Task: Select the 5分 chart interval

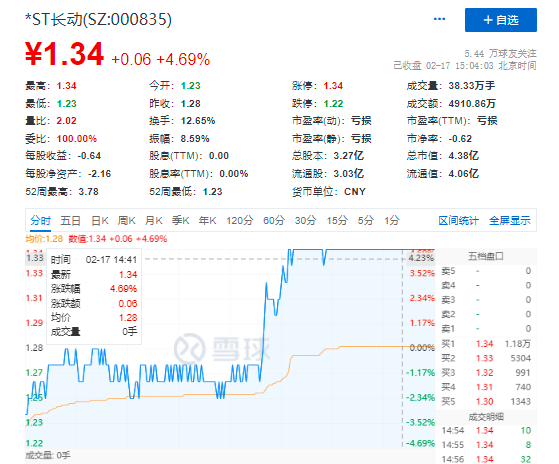Action: pyautogui.click(x=366, y=221)
